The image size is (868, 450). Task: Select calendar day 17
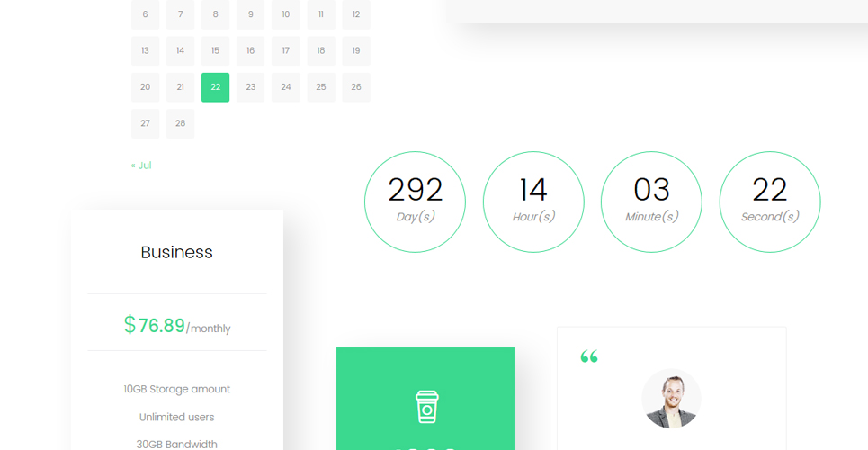coord(286,51)
